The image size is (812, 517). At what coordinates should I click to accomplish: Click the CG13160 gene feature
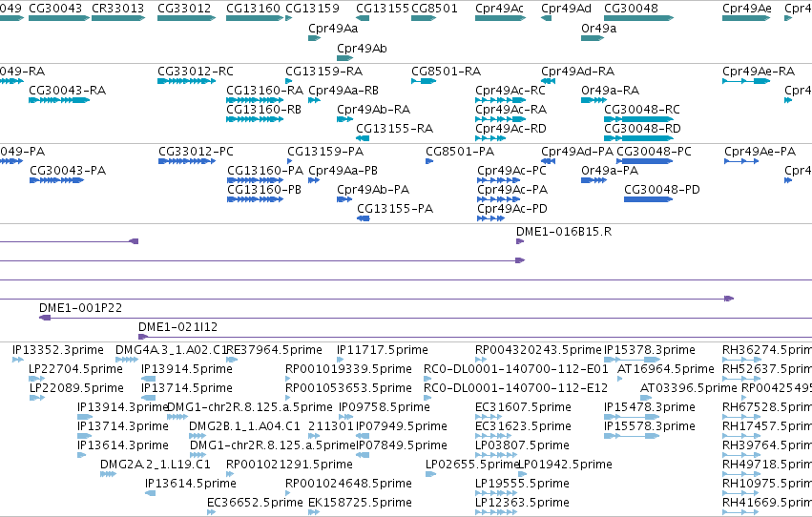(255, 18)
